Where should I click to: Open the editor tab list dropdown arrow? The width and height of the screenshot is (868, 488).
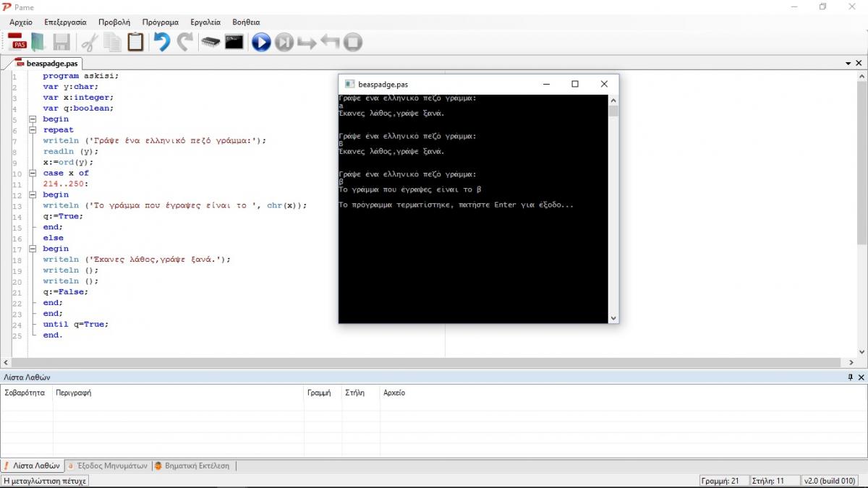click(848, 64)
